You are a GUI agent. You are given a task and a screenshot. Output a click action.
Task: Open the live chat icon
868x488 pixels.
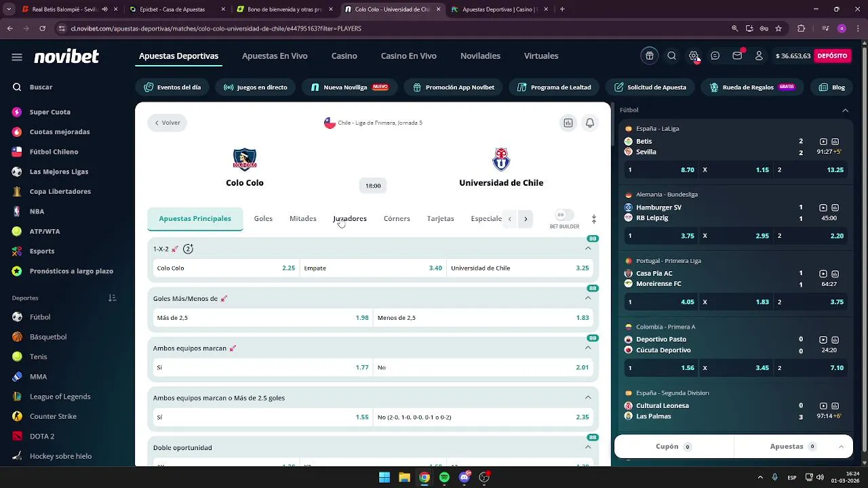715,56
